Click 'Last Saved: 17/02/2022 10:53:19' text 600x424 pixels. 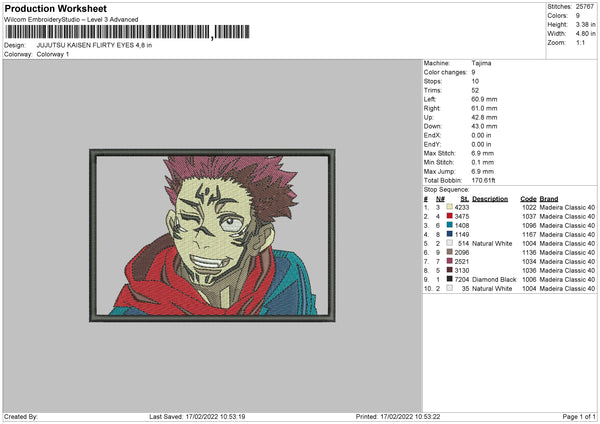197,417
